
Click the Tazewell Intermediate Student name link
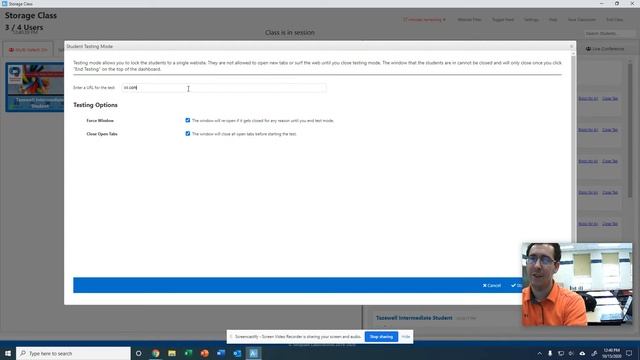414,318
